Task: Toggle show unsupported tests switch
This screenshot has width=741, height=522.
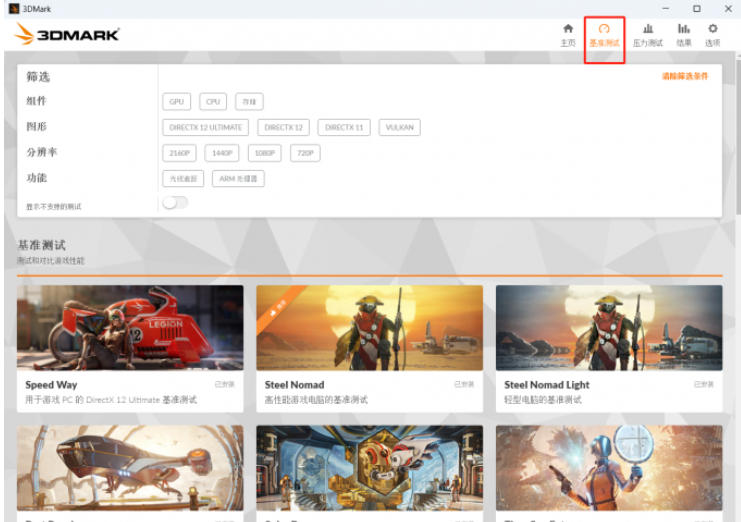Action: coord(175,203)
